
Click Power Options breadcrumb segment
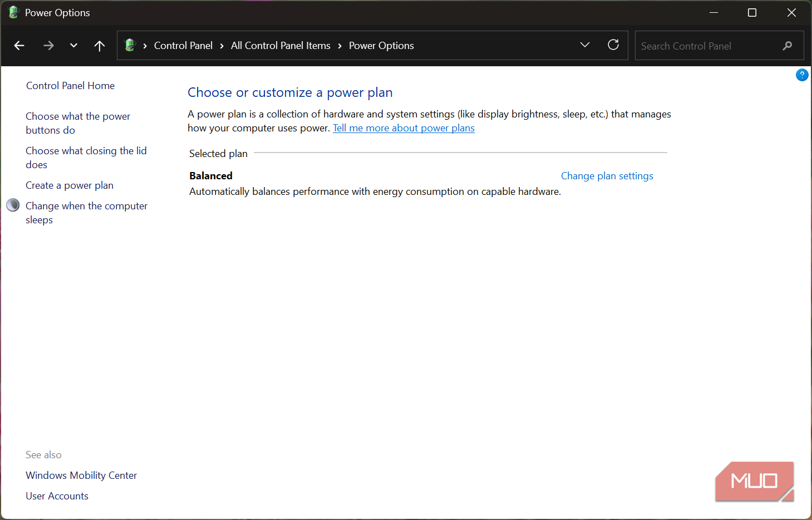381,46
